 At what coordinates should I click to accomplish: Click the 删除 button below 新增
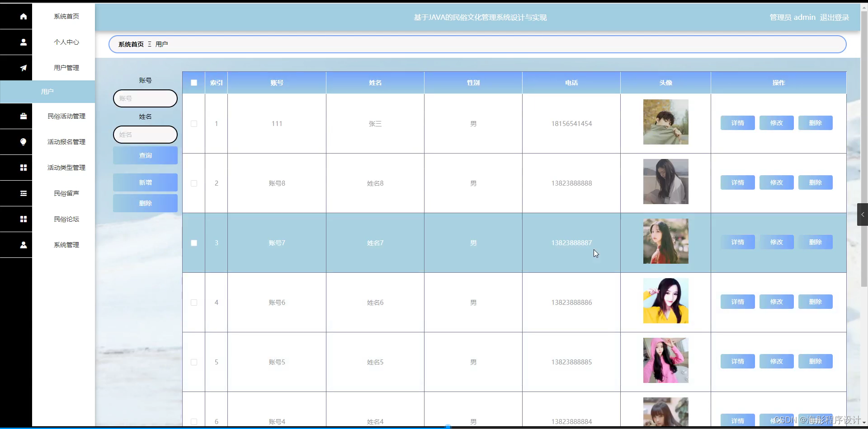click(145, 203)
